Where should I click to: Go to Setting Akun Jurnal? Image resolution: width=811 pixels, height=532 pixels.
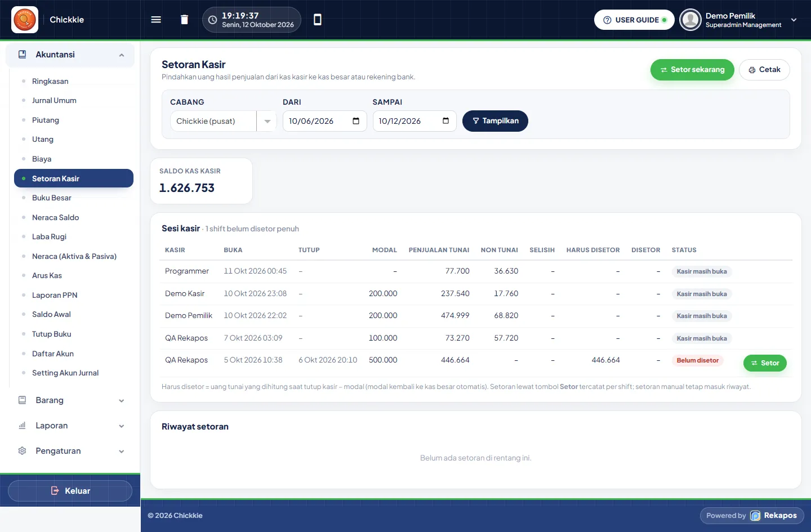(x=65, y=373)
